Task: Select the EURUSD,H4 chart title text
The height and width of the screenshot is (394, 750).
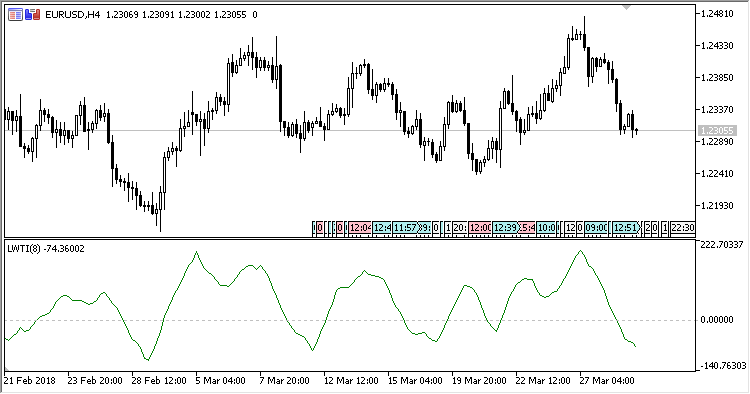Action: [73, 15]
